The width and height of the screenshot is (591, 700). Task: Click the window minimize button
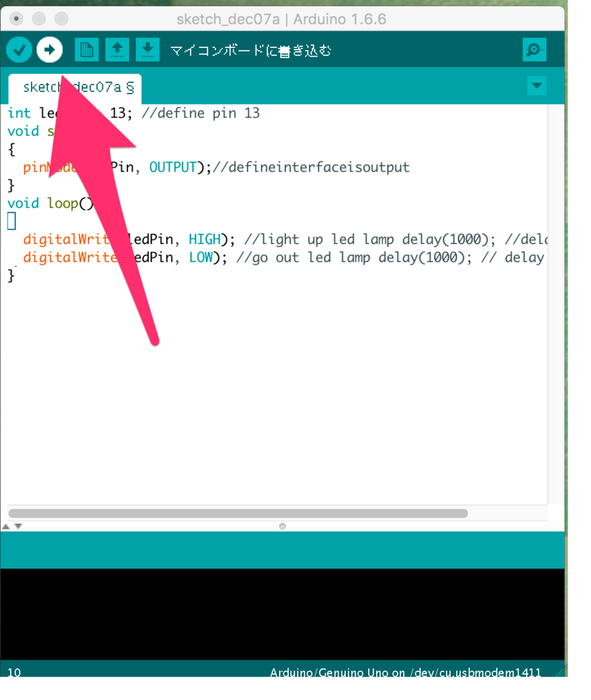point(39,18)
